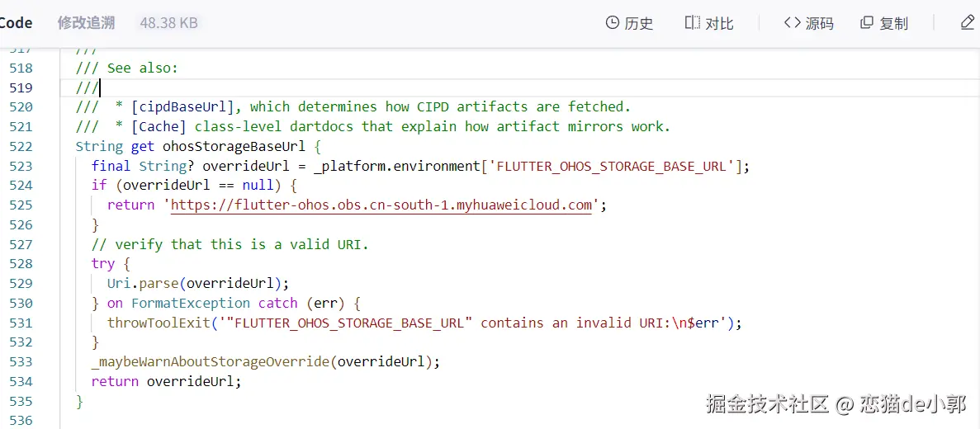980x429 pixels.
Task: Click the 'return overrideUrl' statement
Action: (166, 381)
